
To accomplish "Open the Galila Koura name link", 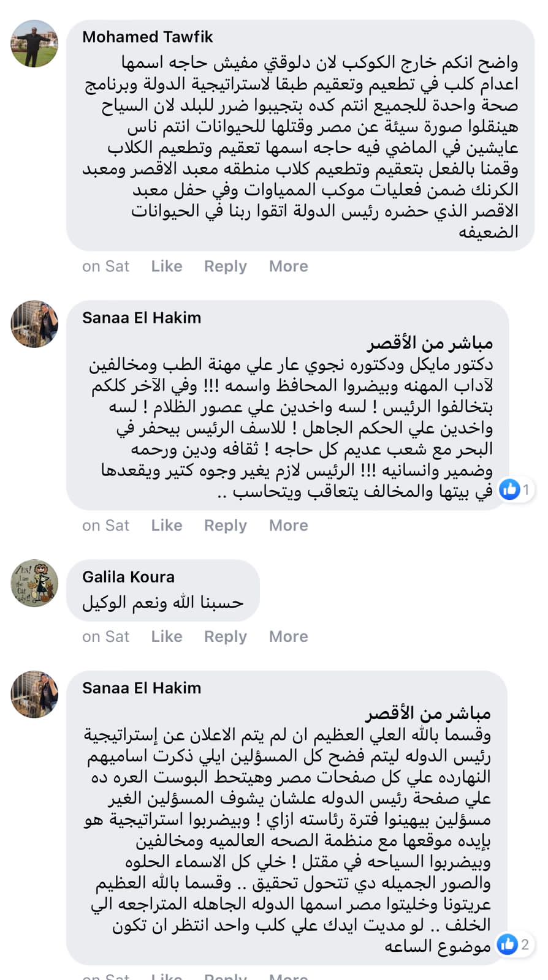I will point(129,577).
